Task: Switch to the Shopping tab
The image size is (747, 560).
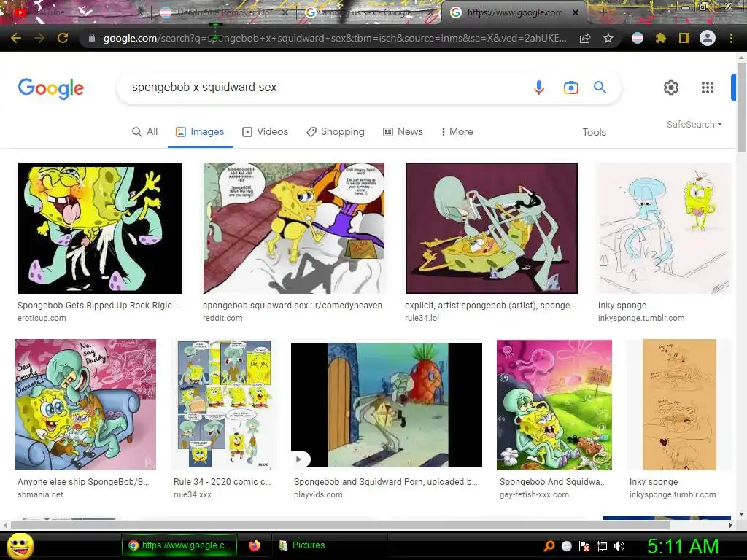Action: click(336, 131)
